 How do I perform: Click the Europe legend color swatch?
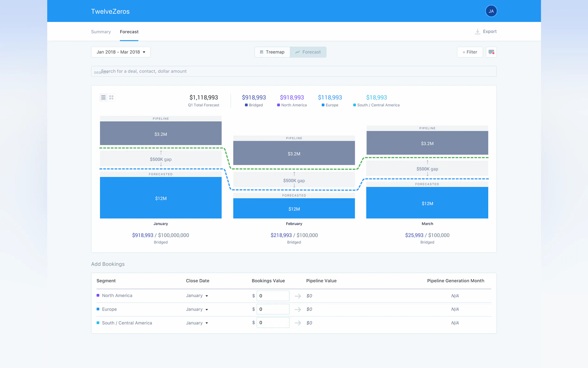pos(323,105)
